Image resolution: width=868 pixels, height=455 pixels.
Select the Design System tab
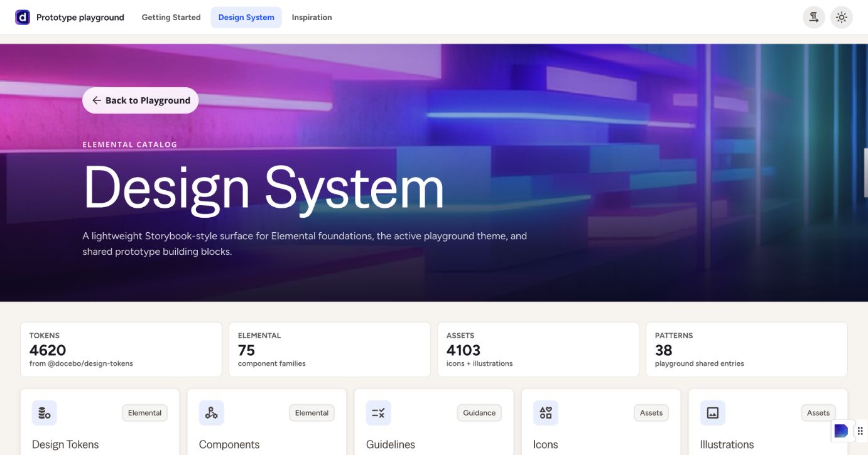[246, 18]
